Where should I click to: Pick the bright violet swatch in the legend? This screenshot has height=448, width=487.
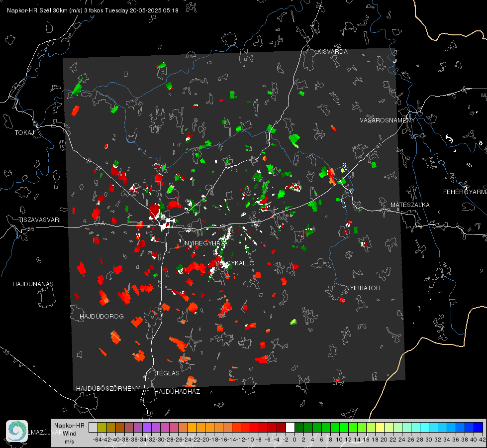pyautogui.click(x=147, y=427)
